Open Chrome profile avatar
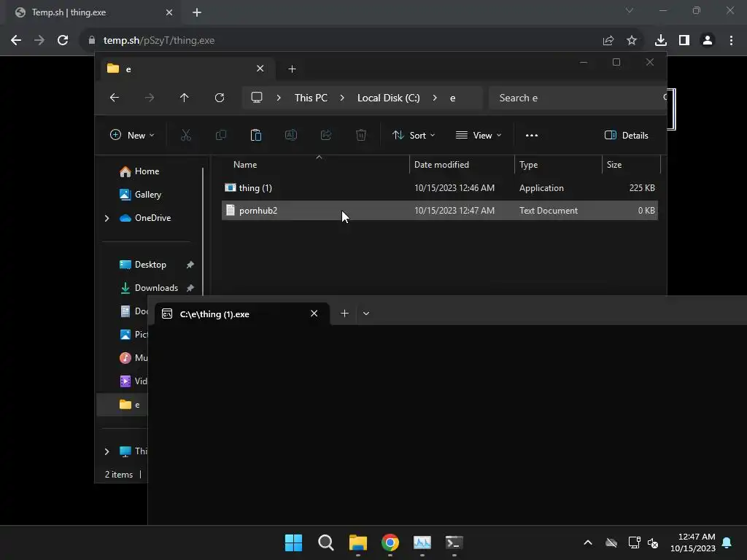The image size is (747, 560). [708, 41]
